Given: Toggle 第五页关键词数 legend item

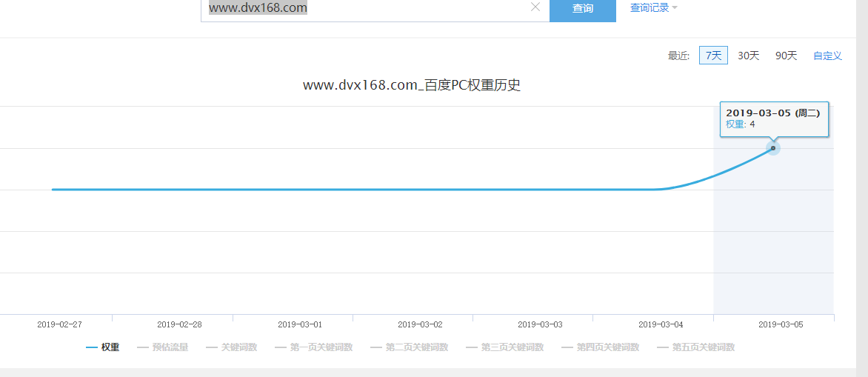Looking at the screenshot, I should click(x=696, y=347).
